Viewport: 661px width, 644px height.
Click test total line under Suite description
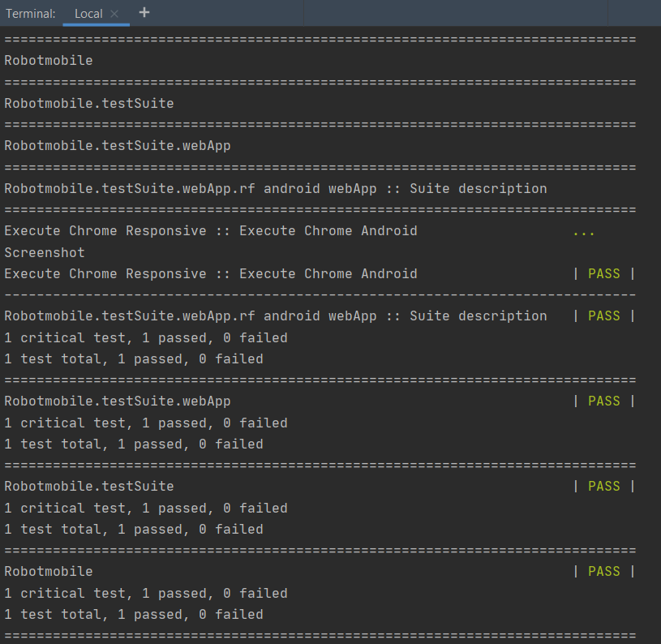pyautogui.click(x=134, y=359)
